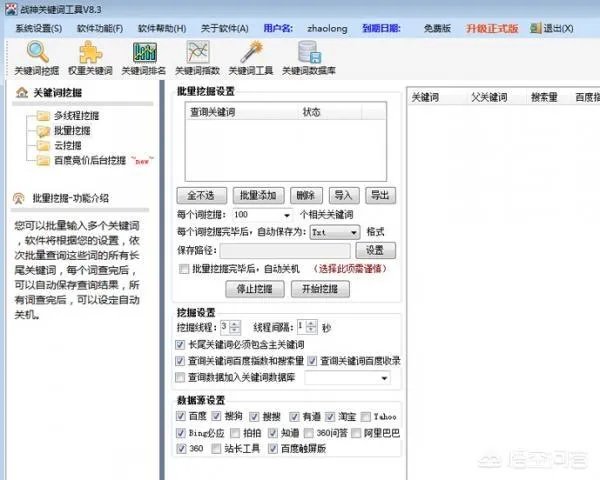Click the 退出(X) menu item
The image size is (600, 480).
[x=558, y=28]
